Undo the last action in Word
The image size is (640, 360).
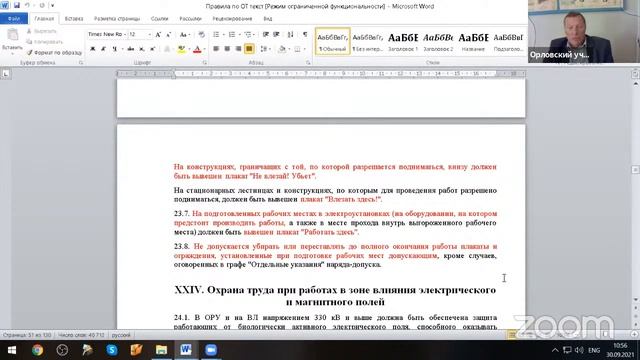(27, 5)
